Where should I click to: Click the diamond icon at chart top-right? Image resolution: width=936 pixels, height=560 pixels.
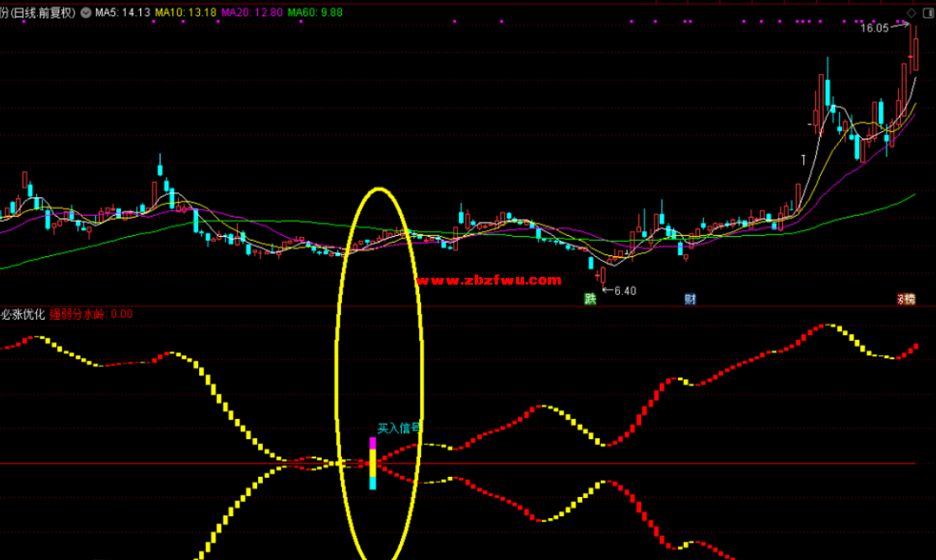pos(911,13)
